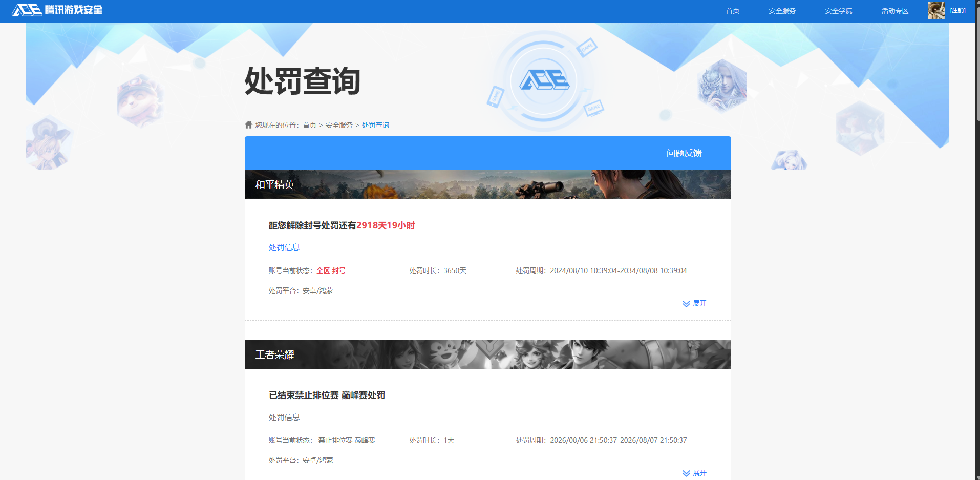Click the red status text 全区 封号
This screenshot has width=980, height=480.
pyautogui.click(x=331, y=270)
